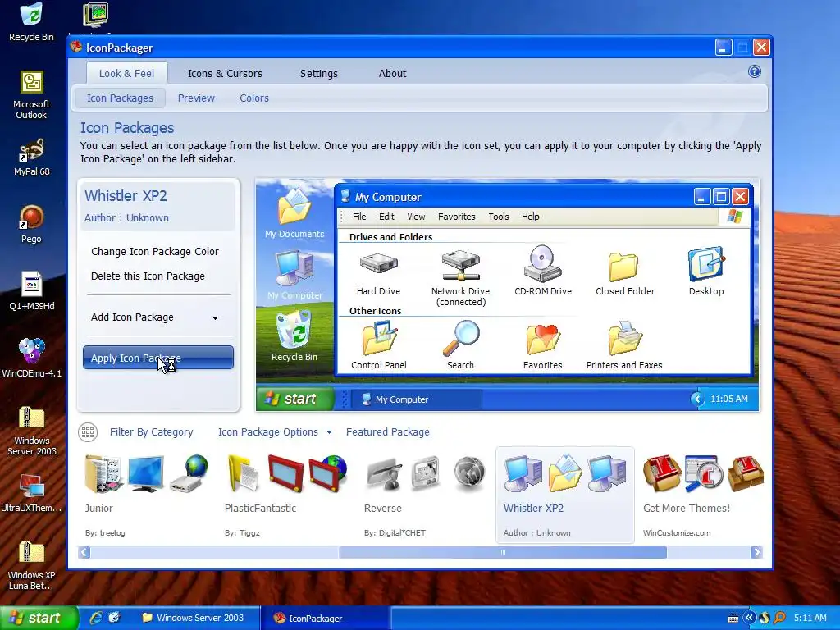Click the Tools menu in preview window

[x=498, y=217]
